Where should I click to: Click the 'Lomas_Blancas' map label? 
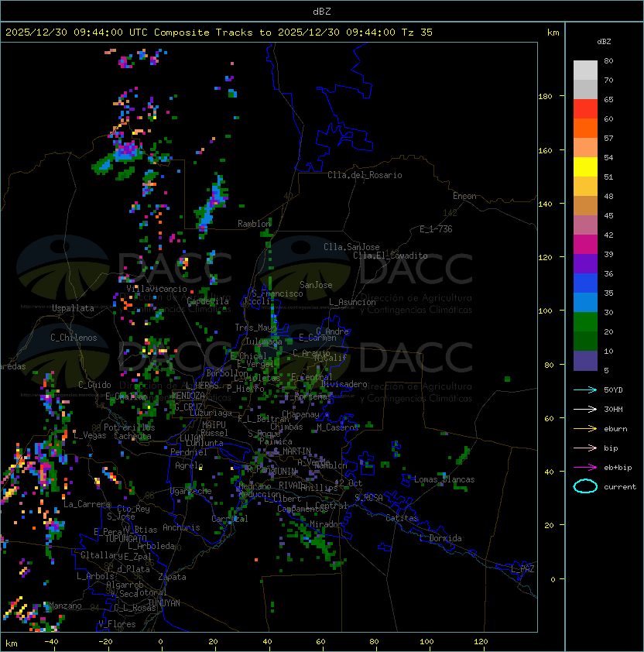point(444,479)
